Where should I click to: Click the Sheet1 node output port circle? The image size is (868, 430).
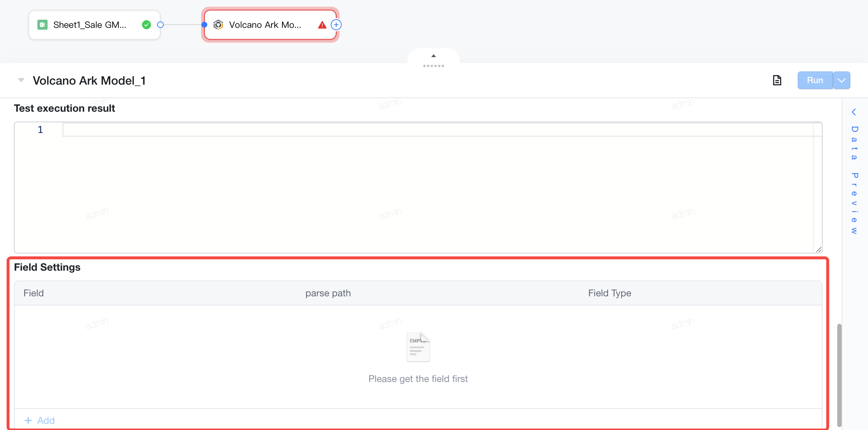point(160,25)
